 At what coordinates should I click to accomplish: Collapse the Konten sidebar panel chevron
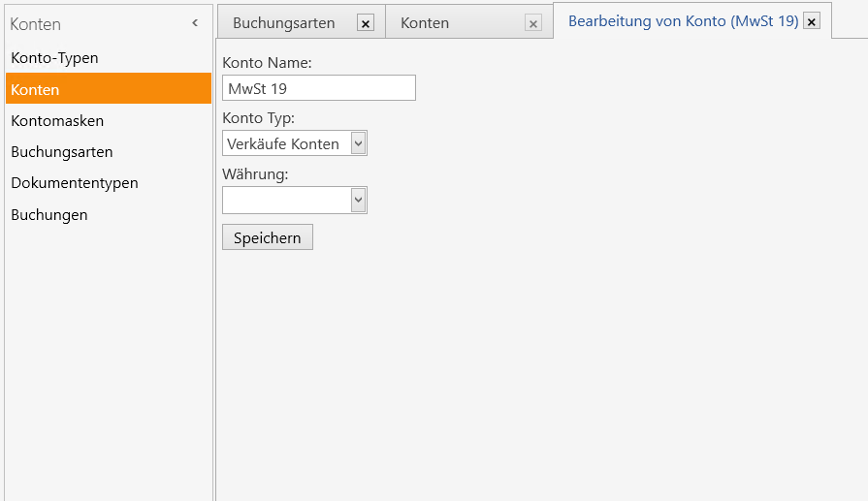click(x=195, y=23)
